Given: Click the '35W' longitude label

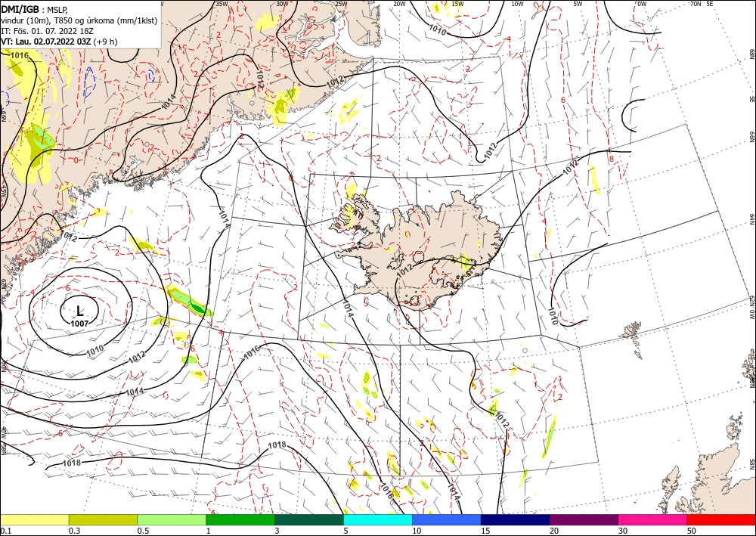Looking at the screenshot, I should click(x=222, y=4).
